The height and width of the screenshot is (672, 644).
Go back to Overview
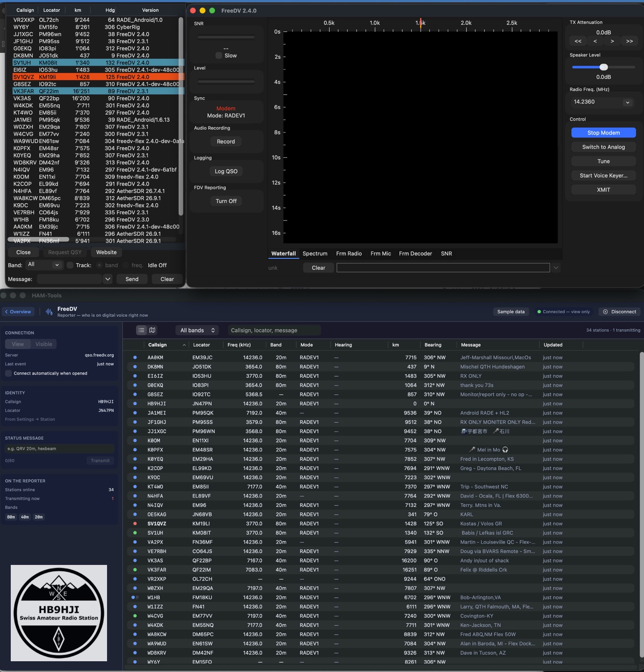18,312
